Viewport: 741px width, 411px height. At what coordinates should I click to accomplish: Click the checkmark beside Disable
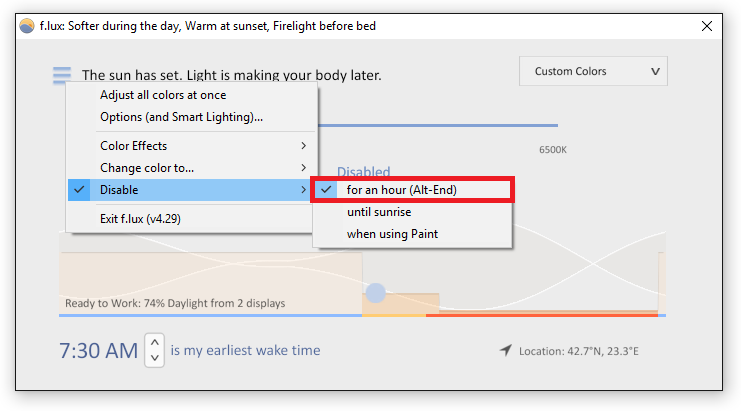79,190
